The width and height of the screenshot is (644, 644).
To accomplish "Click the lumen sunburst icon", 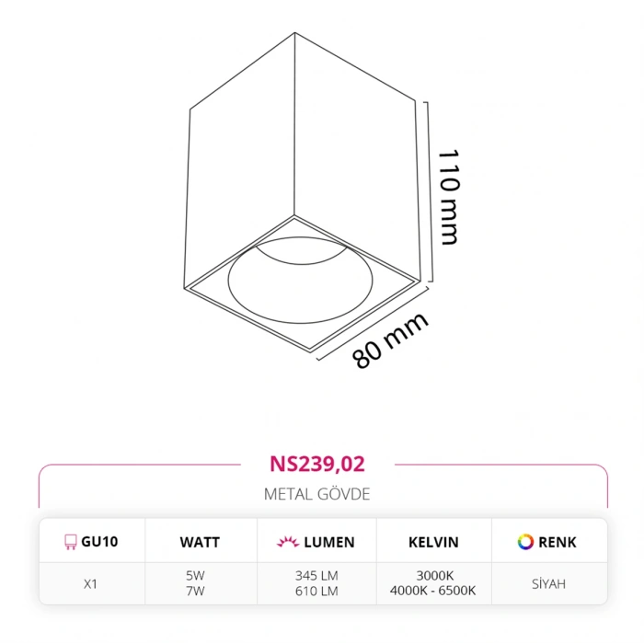I will [286, 542].
